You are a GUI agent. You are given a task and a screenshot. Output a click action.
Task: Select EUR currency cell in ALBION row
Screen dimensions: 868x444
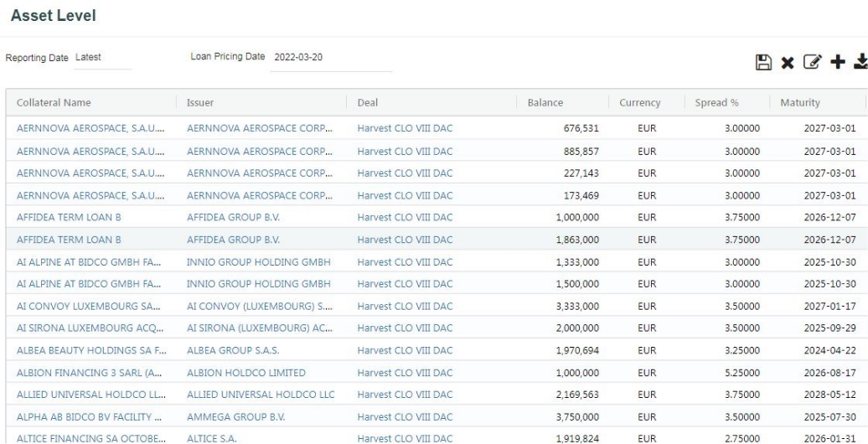pyautogui.click(x=647, y=373)
